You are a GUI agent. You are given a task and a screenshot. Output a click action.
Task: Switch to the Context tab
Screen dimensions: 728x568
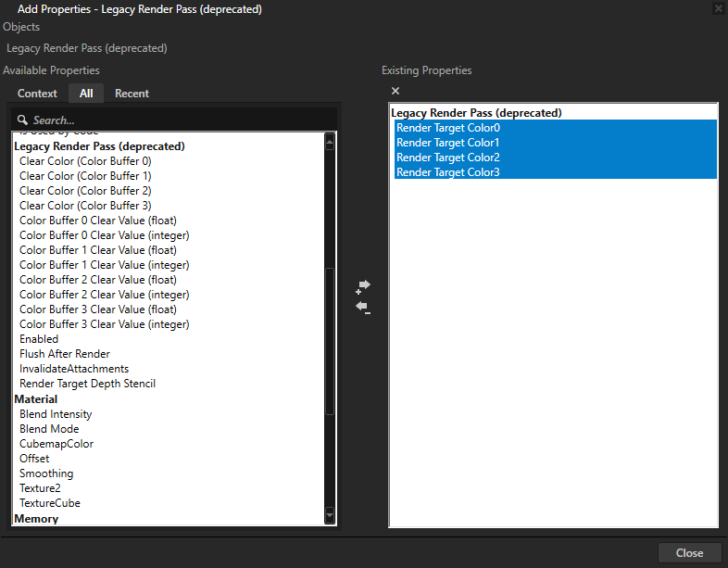coord(37,94)
